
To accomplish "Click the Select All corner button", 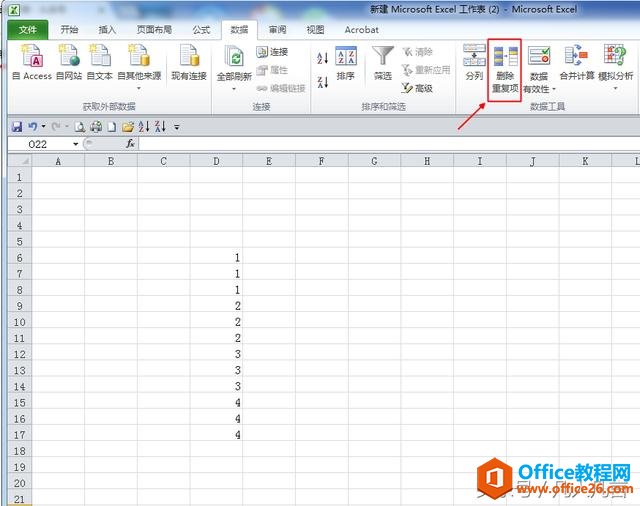I will [20, 161].
